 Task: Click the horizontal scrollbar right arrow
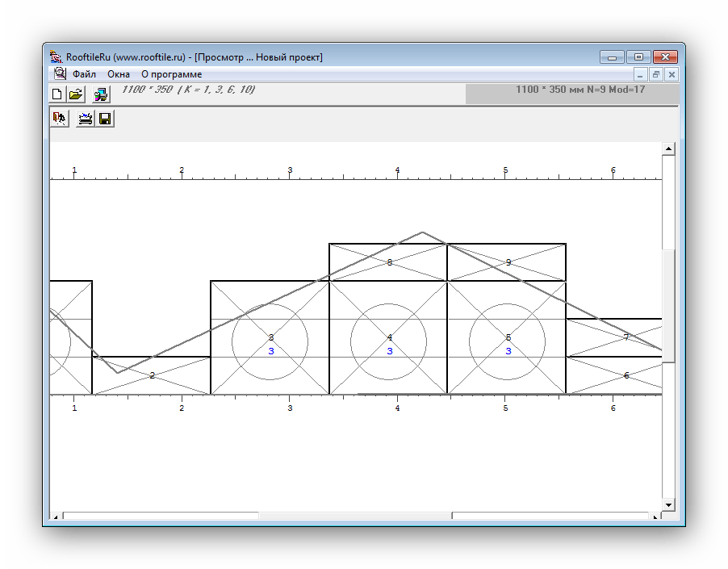click(x=655, y=516)
